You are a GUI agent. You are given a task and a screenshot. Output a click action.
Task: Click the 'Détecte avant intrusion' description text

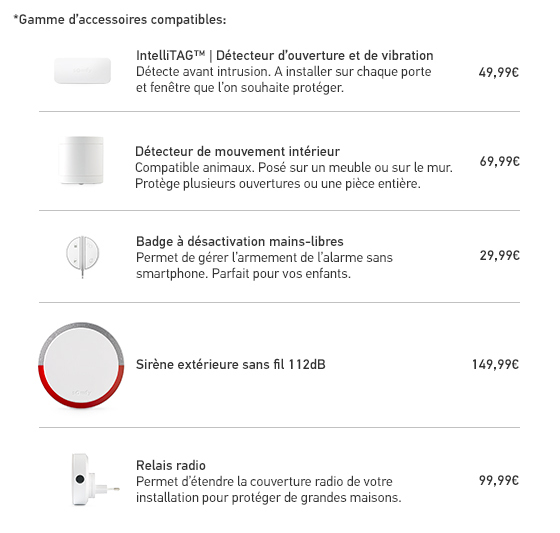[284, 80]
